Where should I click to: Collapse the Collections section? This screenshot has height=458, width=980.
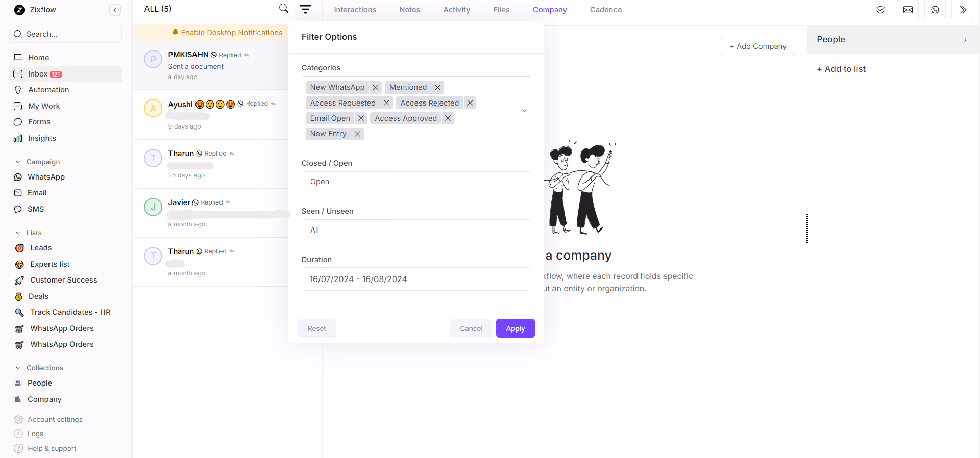tap(18, 368)
